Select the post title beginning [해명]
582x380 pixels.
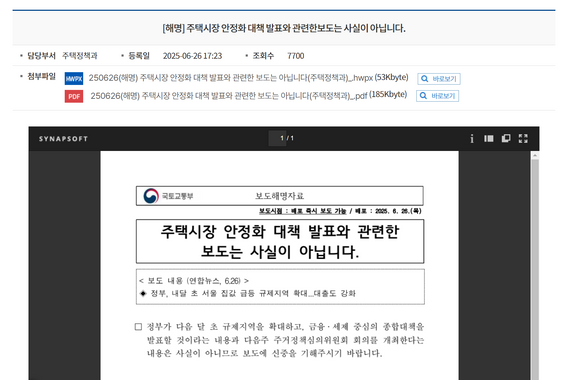(284, 28)
